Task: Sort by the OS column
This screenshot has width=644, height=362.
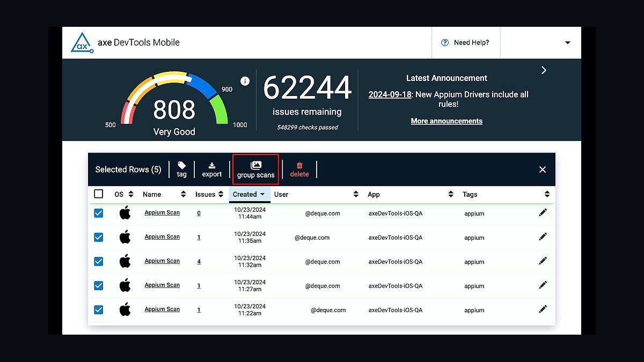Action: [124, 194]
